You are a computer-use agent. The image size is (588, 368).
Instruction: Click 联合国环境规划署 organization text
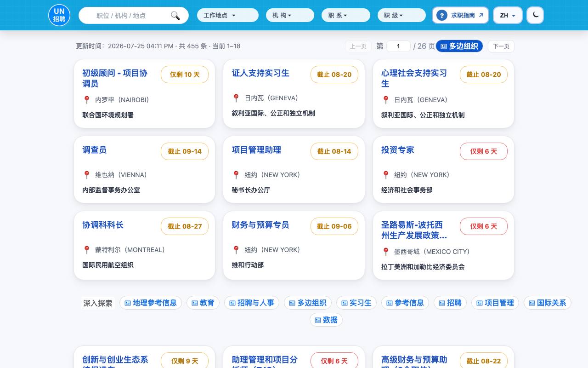click(108, 115)
